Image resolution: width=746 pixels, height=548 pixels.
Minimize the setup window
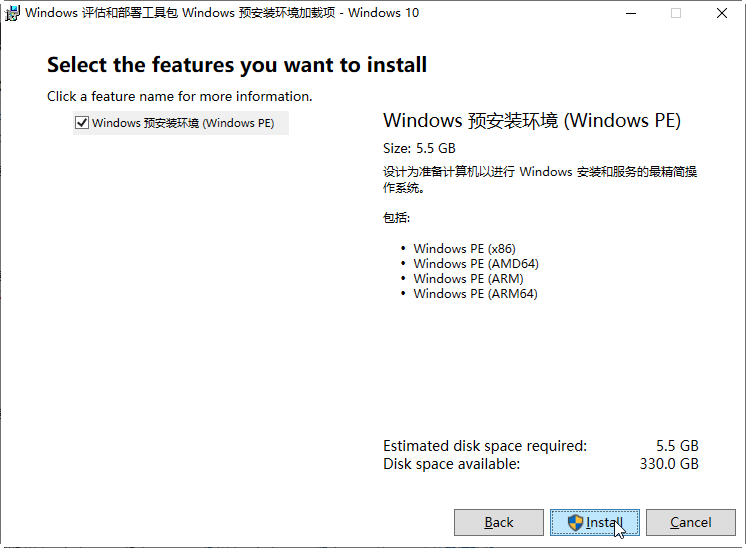pos(630,14)
